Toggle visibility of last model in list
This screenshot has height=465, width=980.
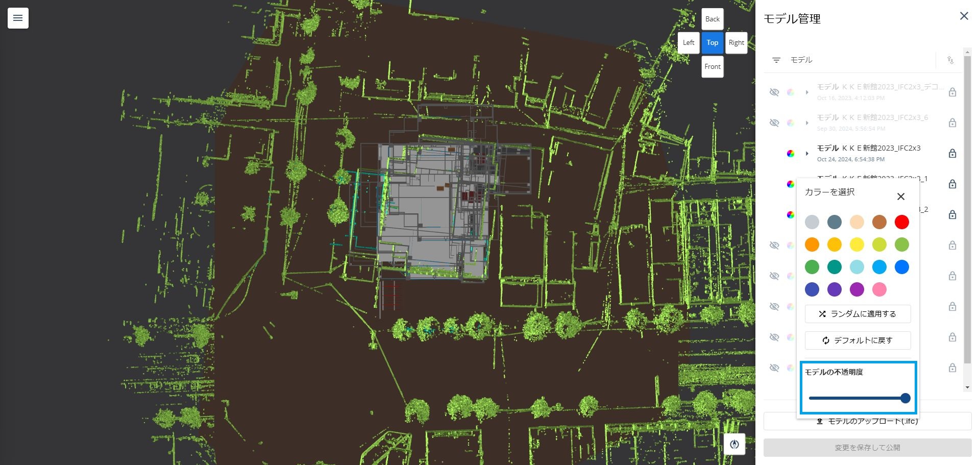[774, 368]
